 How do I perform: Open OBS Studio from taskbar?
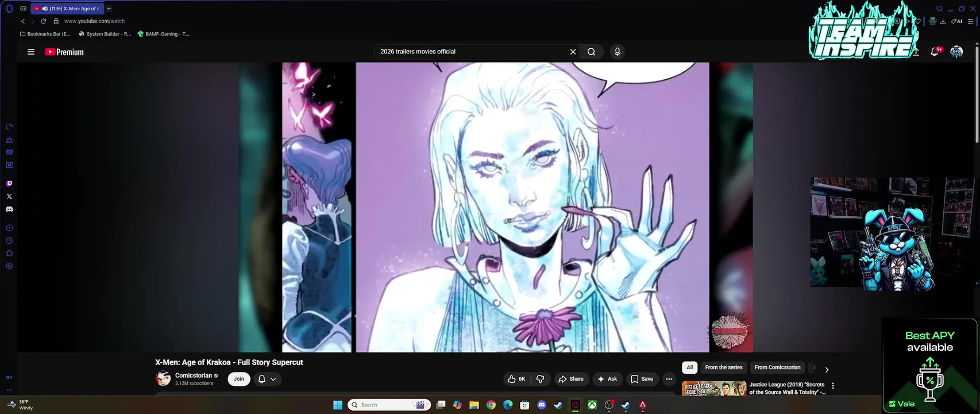pos(609,405)
